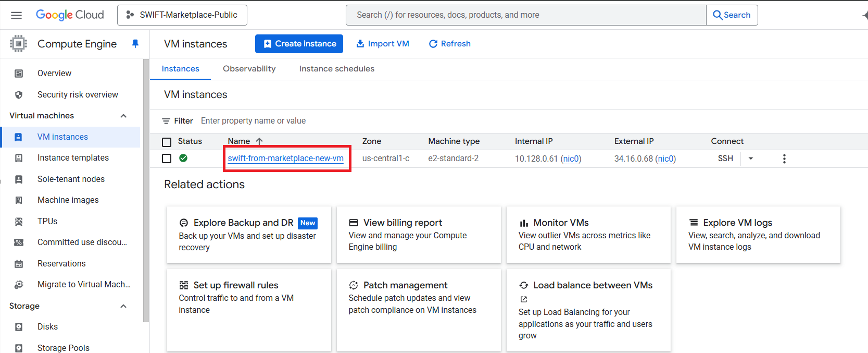Click the Security risk overview shield icon
The width and height of the screenshot is (868, 353).
tap(19, 95)
